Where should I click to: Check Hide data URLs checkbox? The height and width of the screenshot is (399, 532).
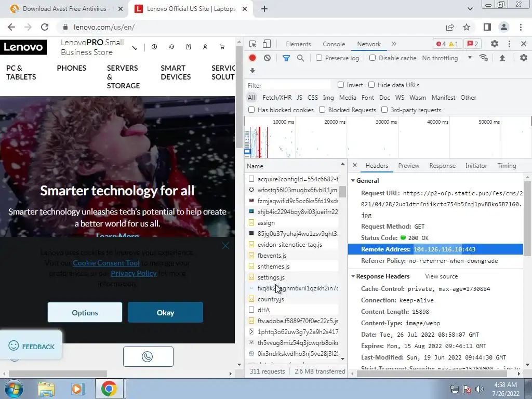tap(371, 85)
